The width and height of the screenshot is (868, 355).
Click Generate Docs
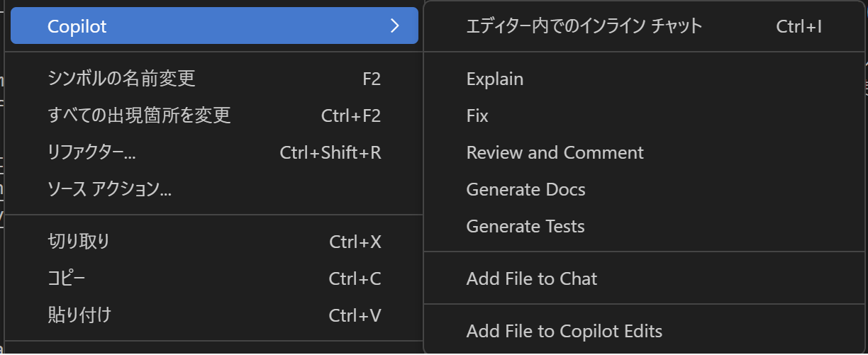[525, 190]
